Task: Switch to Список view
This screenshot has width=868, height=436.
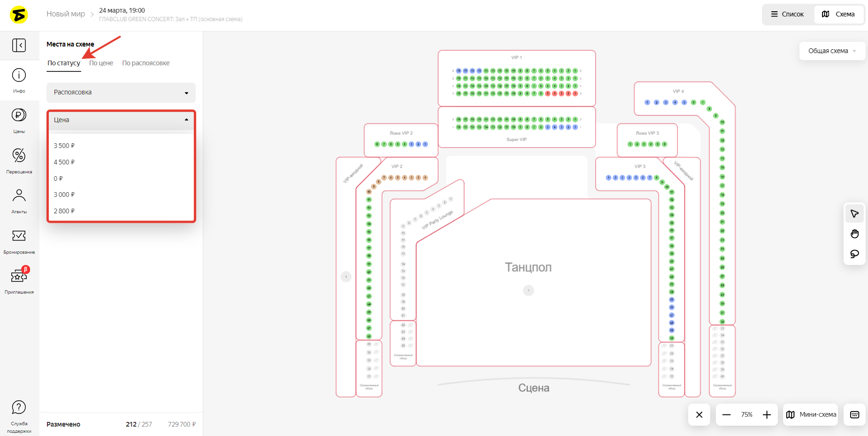Action: 788,14
